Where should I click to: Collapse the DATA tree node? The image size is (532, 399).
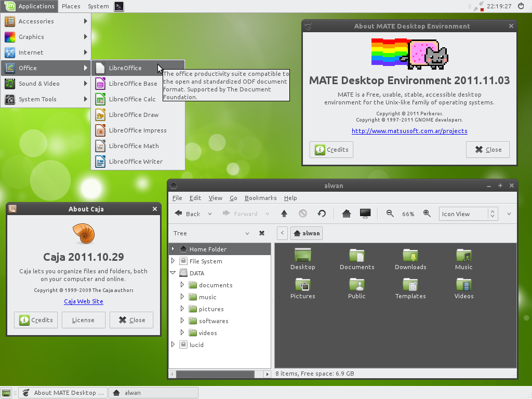coord(173,273)
